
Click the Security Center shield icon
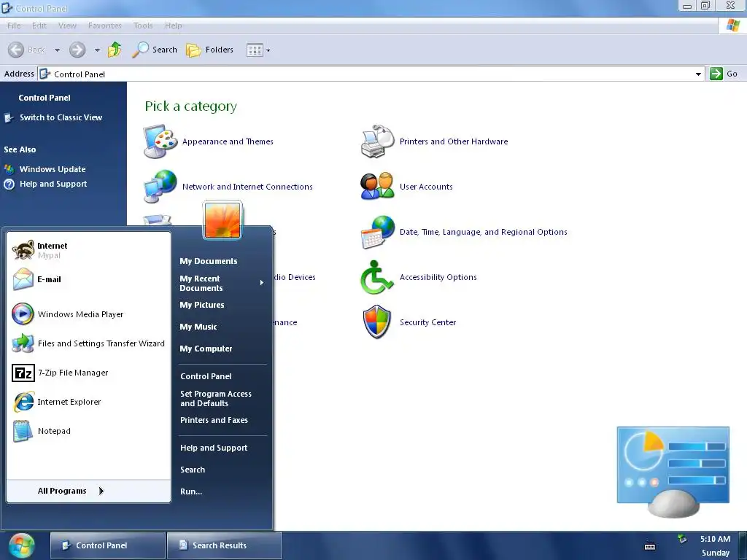point(377,322)
